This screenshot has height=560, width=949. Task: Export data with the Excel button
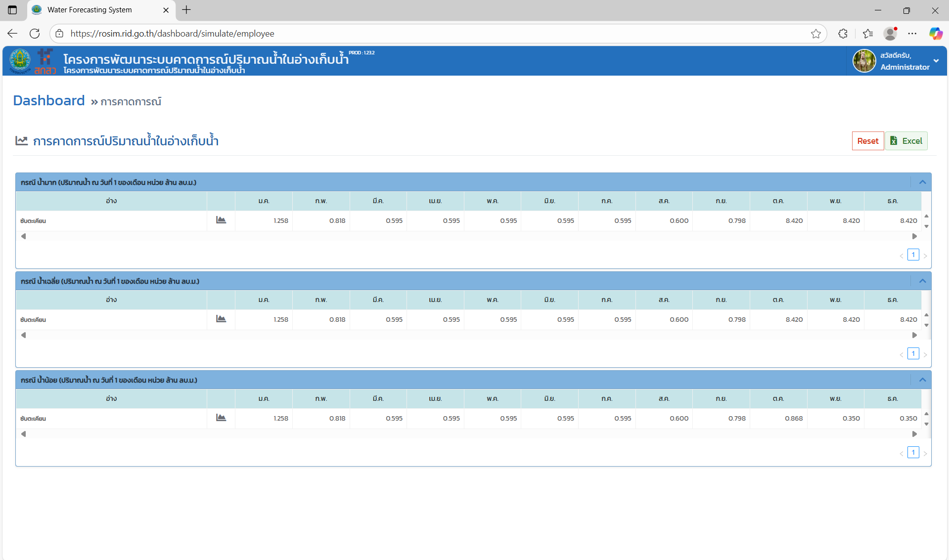click(906, 141)
